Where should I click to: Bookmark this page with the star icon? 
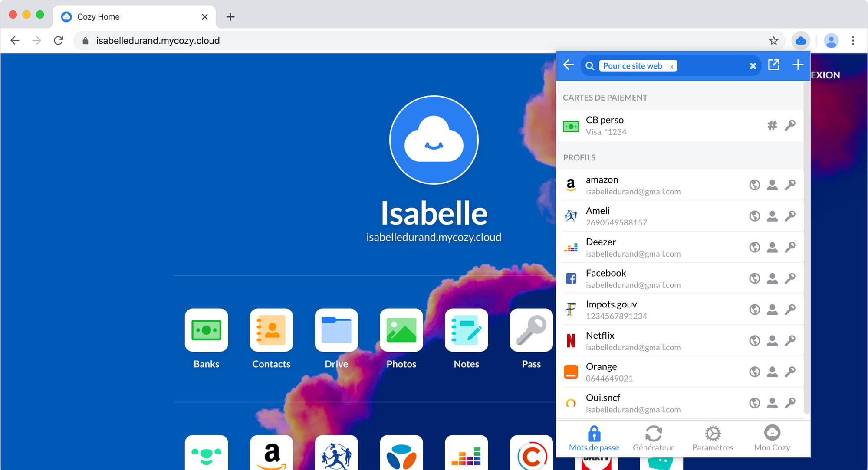pyautogui.click(x=773, y=41)
